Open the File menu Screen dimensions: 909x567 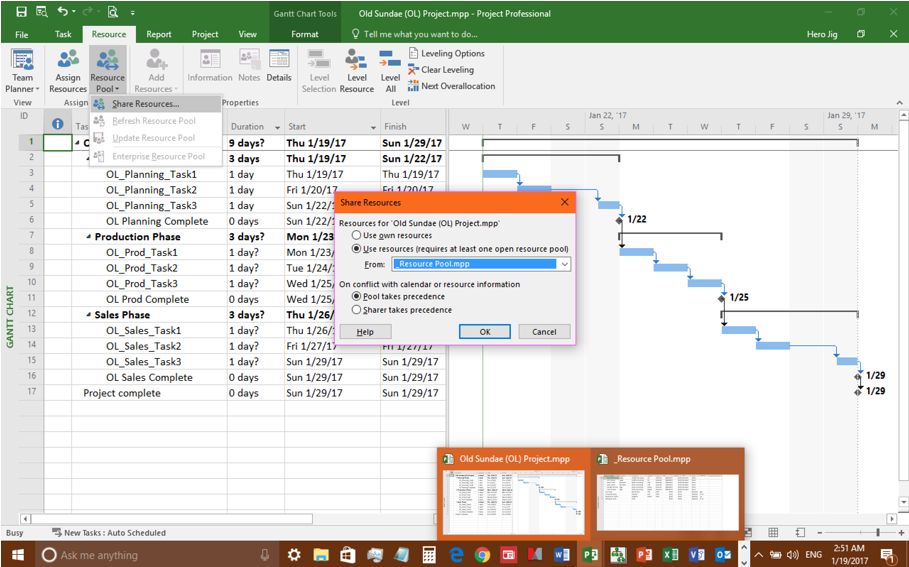21,34
